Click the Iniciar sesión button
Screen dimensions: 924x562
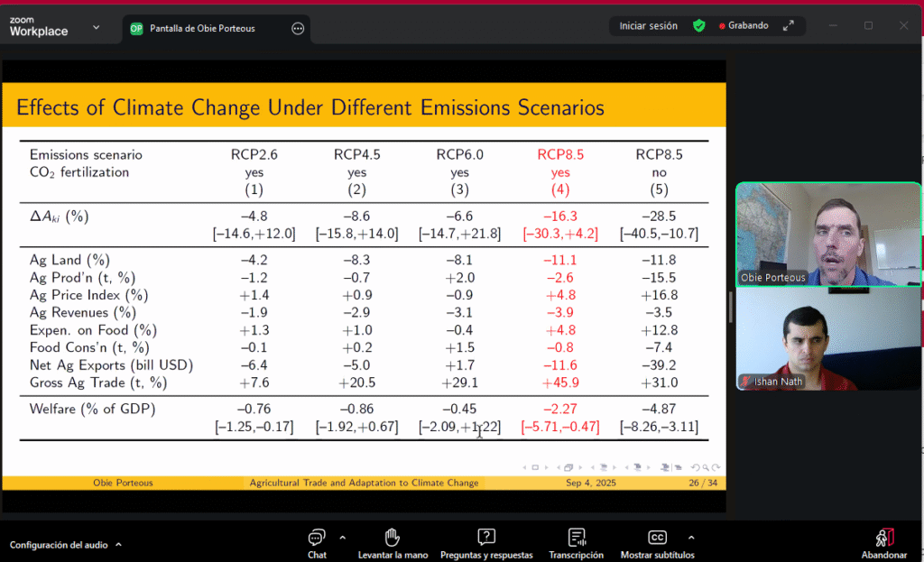[x=648, y=26]
